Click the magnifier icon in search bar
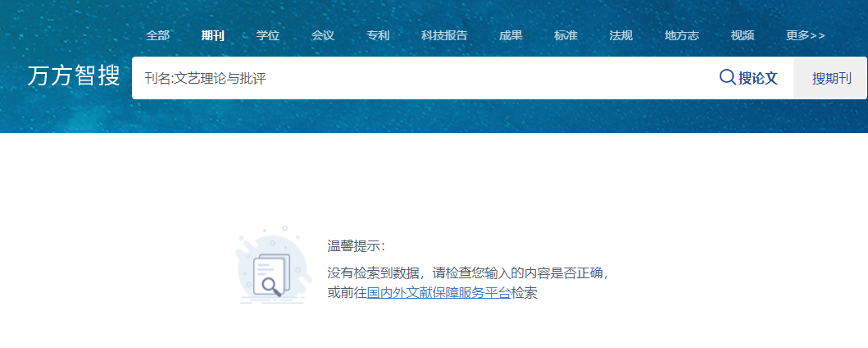Viewport: 868px width, 348px height. tap(727, 78)
